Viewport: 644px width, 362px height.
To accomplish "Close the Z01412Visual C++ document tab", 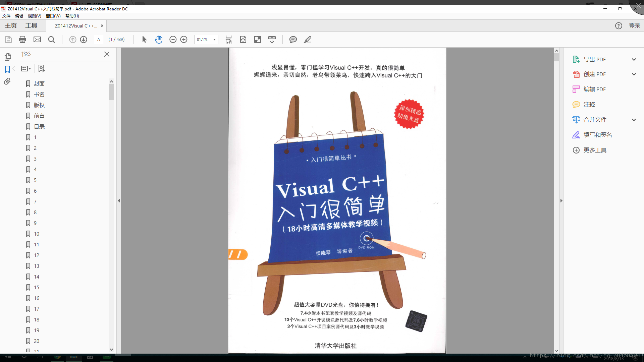I will tap(102, 25).
